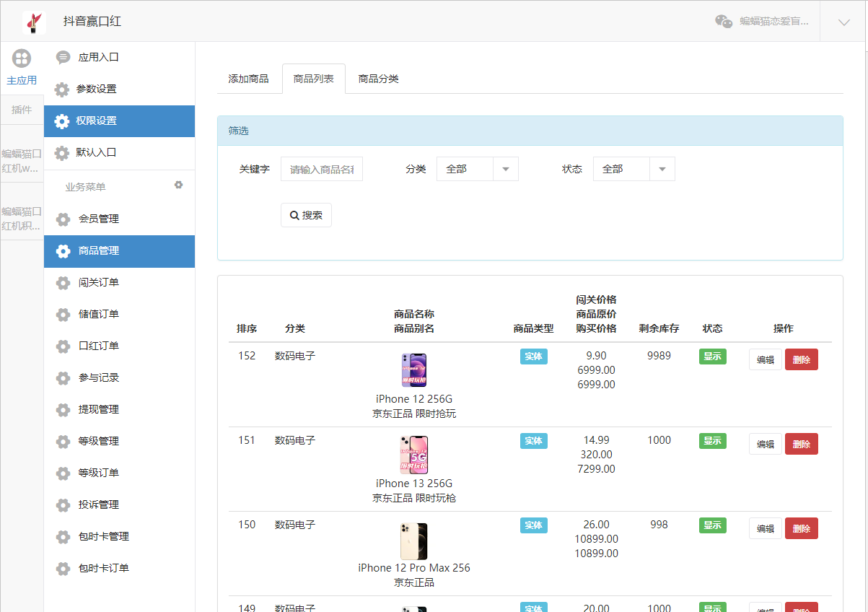Delete the iPhone 13 256G row
Image resolution: width=868 pixels, height=612 pixels.
(x=802, y=444)
